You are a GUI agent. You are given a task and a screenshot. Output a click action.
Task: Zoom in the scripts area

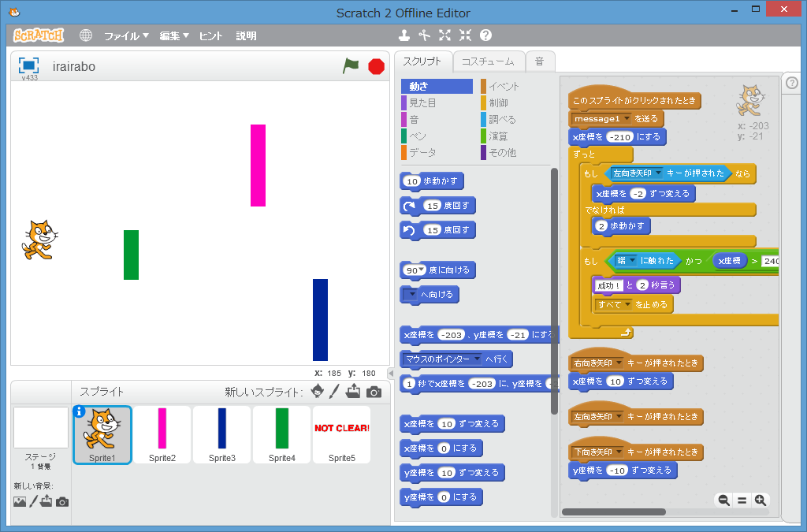pyautogui.click(x=760, y=500)
